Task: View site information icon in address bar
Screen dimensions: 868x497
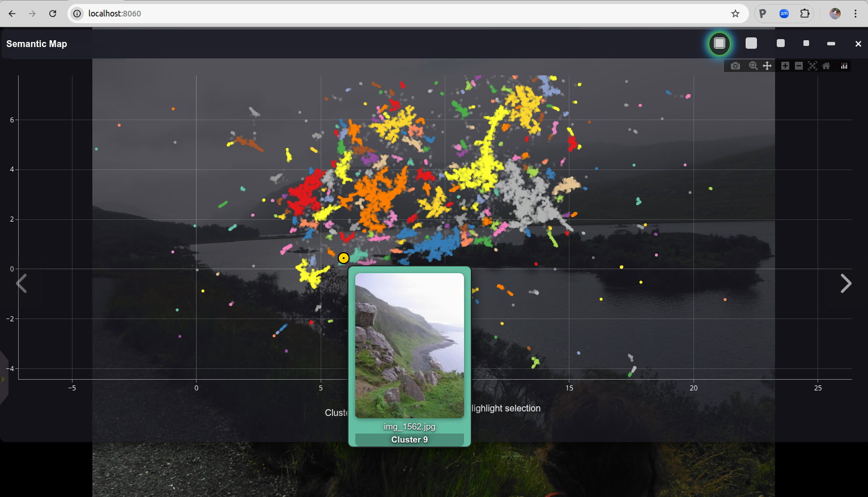Action: (x=78, y=14)
